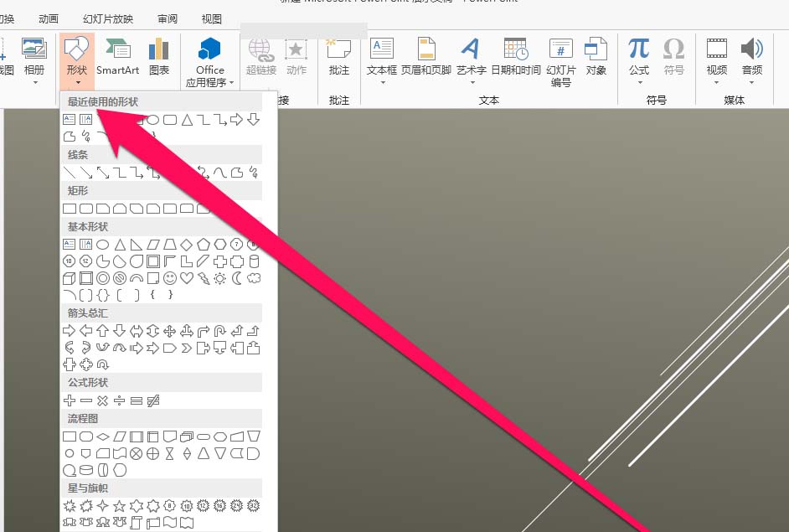Pick the explosion 1 shape in 星与旗帜
Viewport: 789px width, 532px height.
tap(69, 506)
